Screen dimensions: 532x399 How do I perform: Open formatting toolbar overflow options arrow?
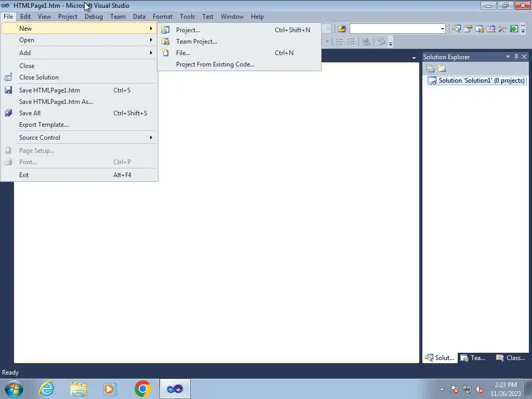pyautogui.click(x=391, y=43)
